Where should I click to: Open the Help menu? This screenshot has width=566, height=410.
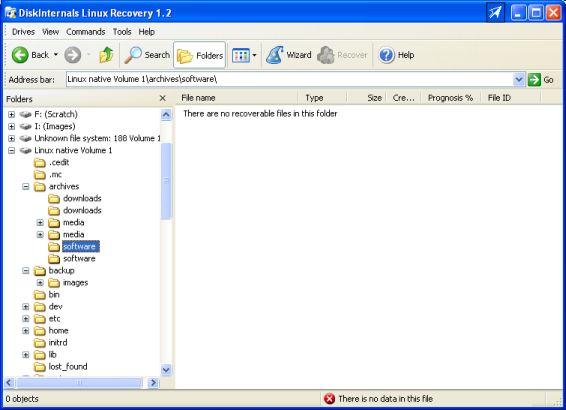pos(147,32)
